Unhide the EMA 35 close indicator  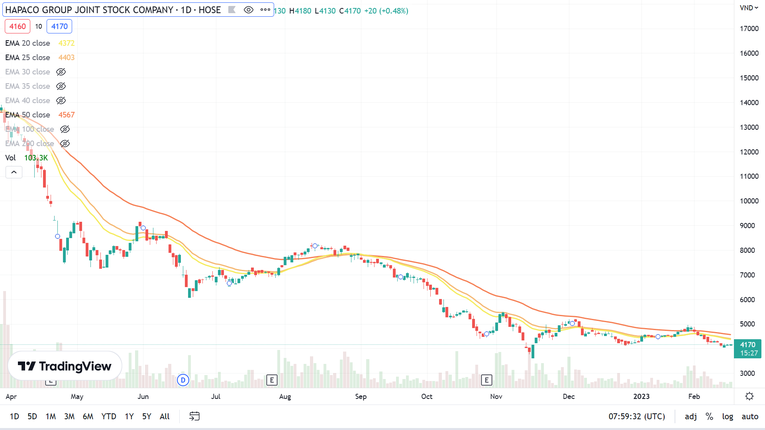point(61,86)
